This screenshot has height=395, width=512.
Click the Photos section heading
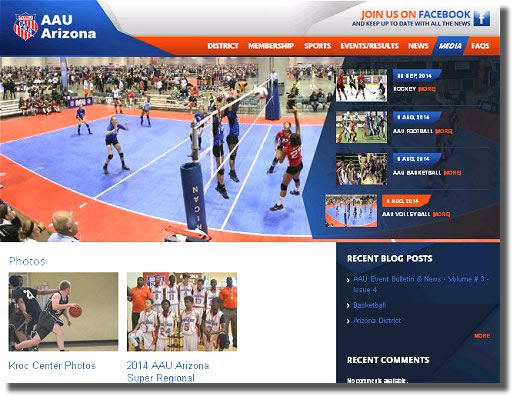click(x=27, y=261)
